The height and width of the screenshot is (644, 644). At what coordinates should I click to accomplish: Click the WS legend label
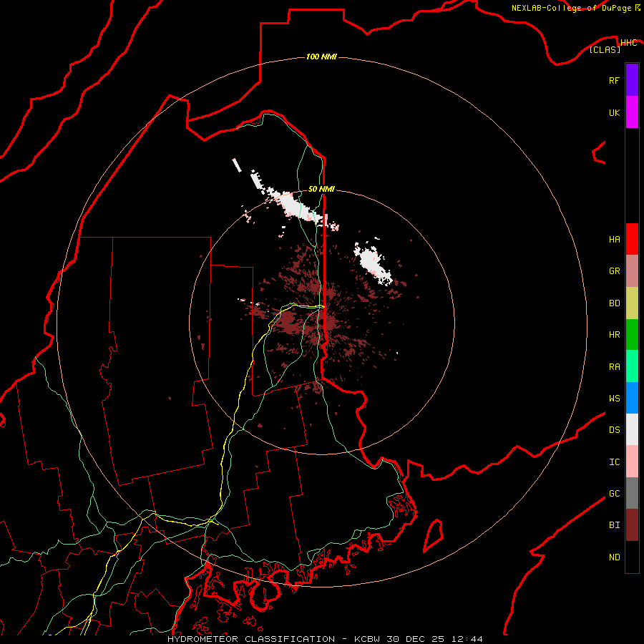pyautogui.click(x=614, y=399)
